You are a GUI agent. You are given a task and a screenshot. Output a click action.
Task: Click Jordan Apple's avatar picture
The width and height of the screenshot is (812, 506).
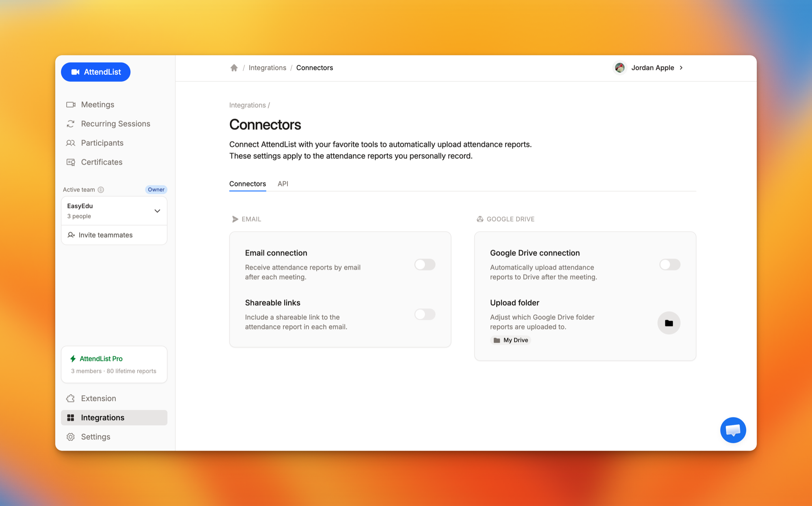(620, 68)
